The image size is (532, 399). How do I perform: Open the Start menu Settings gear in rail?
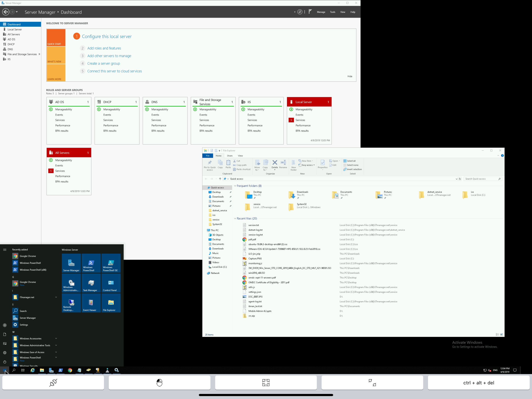(4, 353)
